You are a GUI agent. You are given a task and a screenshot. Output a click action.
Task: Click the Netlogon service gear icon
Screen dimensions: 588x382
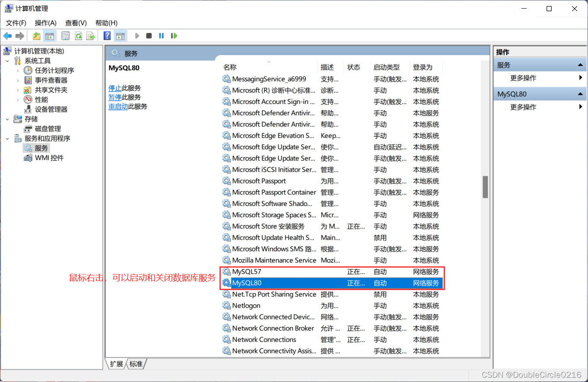tap(226, 306)
